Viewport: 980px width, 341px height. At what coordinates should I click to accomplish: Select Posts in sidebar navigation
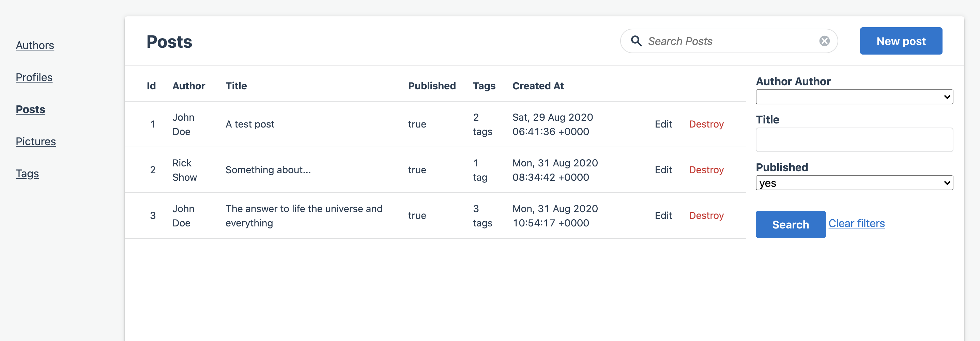click(30, 109)
